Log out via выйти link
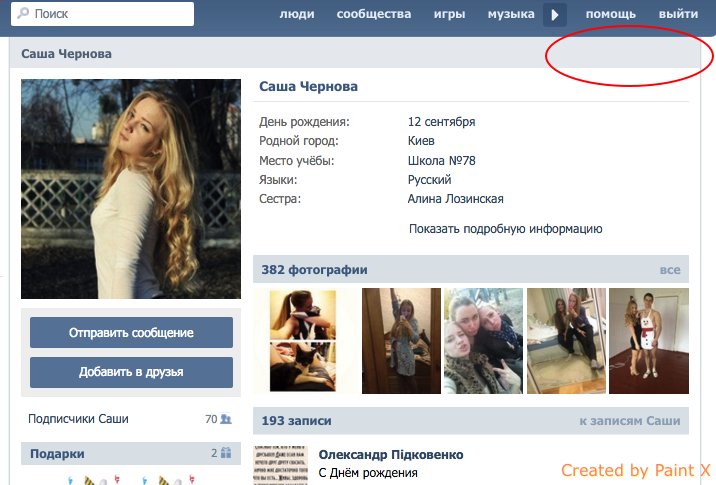This screenshot has height=485, width=716. (x=678, y=14)
